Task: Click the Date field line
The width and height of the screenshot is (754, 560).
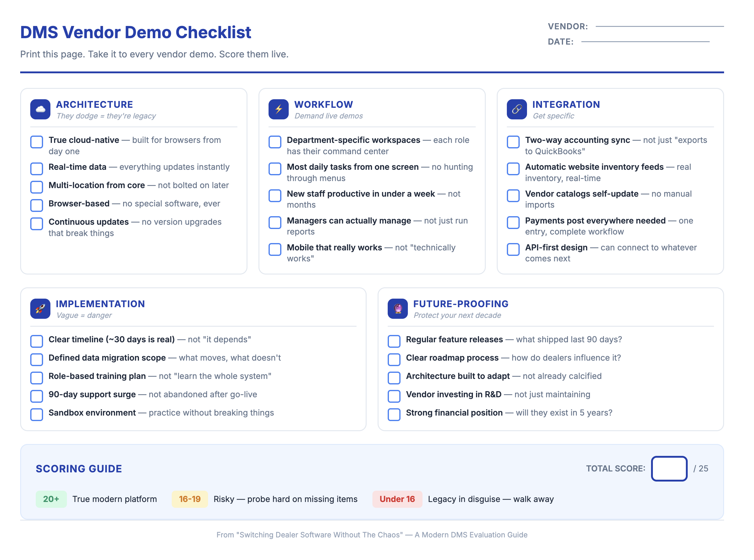Action: coord(645,41)
